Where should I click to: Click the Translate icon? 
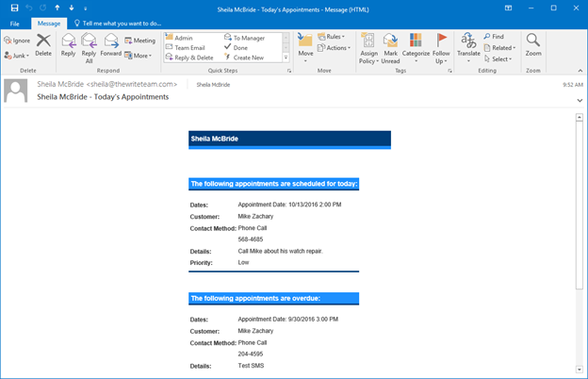tap(468, 44)
